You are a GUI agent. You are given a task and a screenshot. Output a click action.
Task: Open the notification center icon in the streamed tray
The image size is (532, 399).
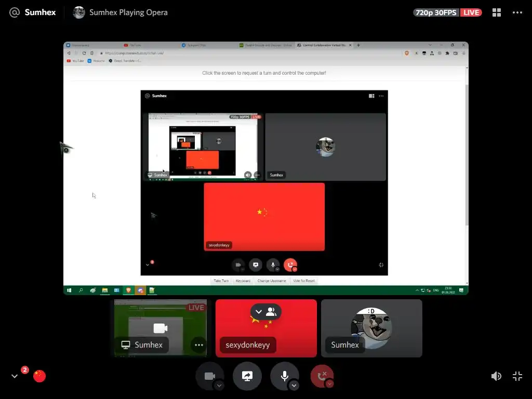(x=461, y=290)
